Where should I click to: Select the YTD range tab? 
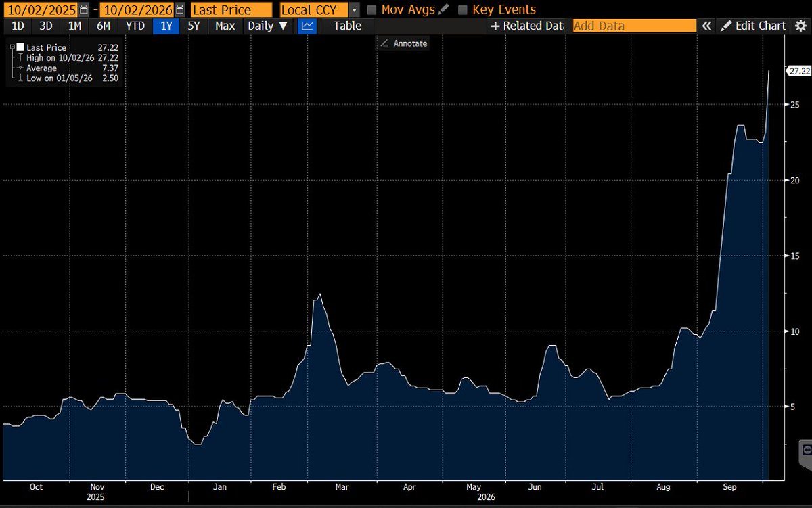(135, 26)
